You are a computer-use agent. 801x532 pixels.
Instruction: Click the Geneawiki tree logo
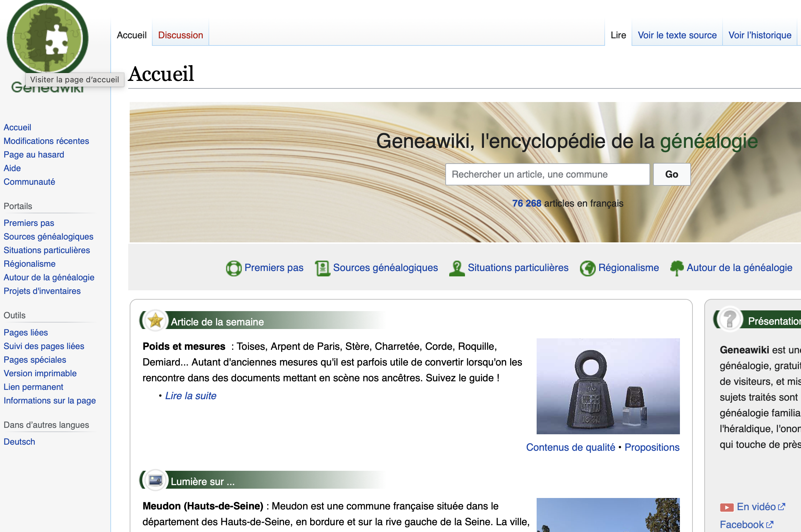(x=48, y=38)
